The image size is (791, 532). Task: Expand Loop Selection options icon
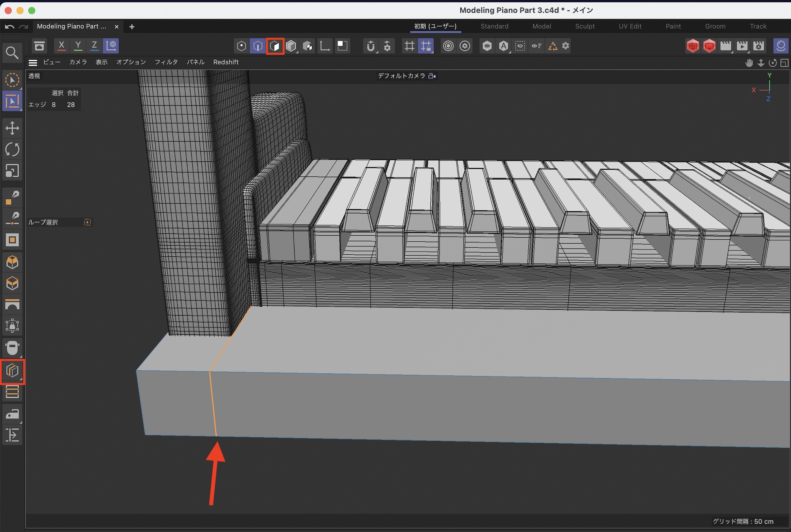88,222
